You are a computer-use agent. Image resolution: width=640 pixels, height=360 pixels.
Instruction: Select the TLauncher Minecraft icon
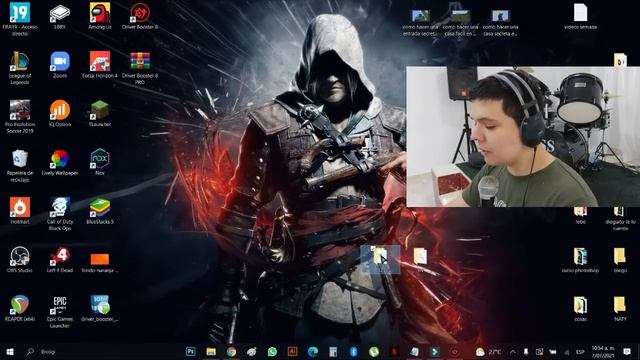pyautogui.click(x=100, y=113)
